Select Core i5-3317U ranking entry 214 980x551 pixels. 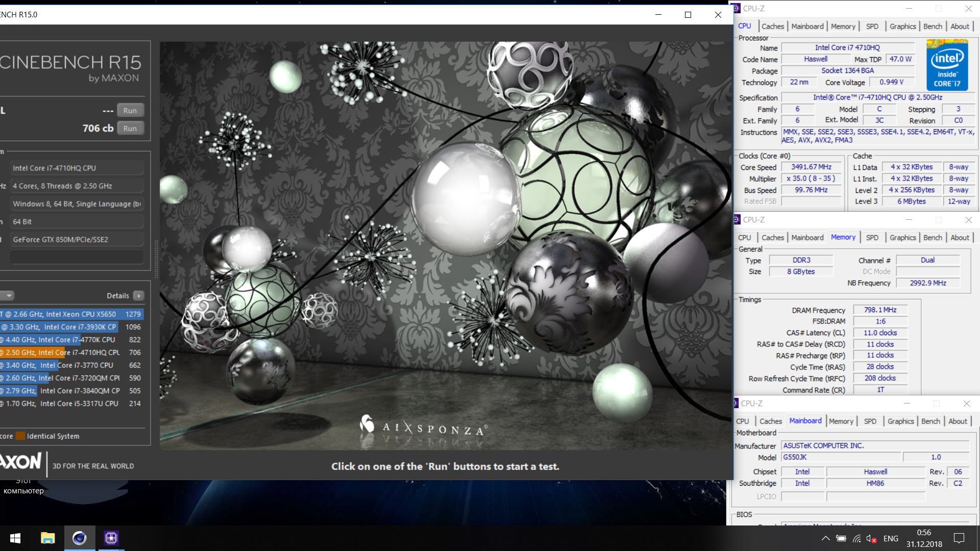pyautogui.click(x=71, y=404)
